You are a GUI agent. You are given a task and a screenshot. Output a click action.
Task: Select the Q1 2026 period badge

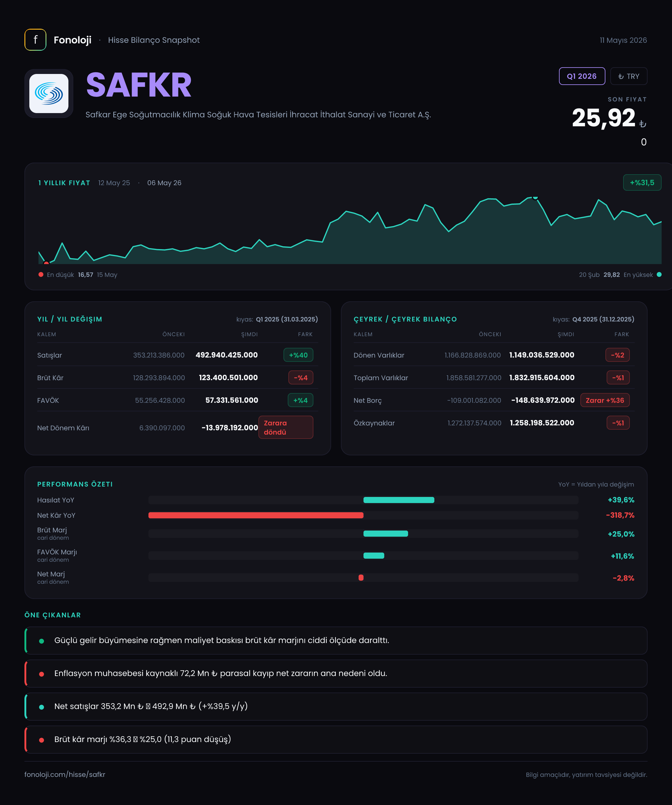click(582, 76)
